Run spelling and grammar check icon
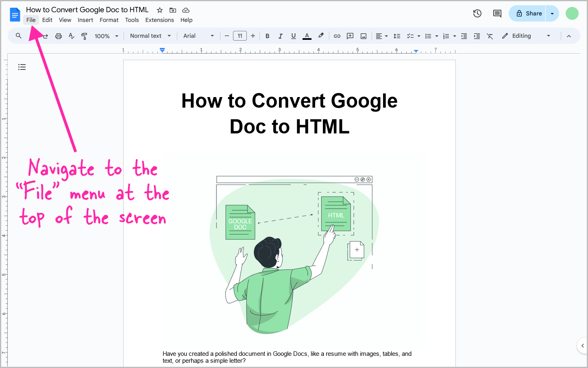Screen dimensions: 588x368 (72, 36)
